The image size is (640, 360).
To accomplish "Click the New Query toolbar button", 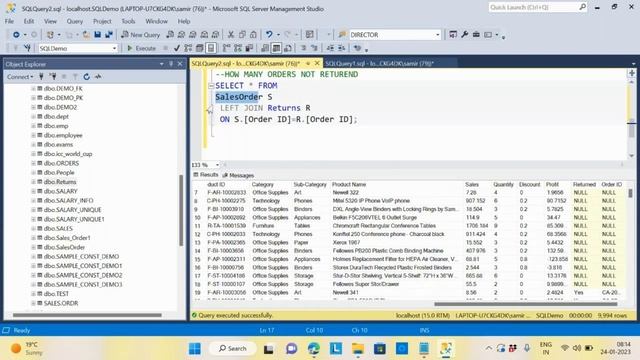I will pos(140,35).
